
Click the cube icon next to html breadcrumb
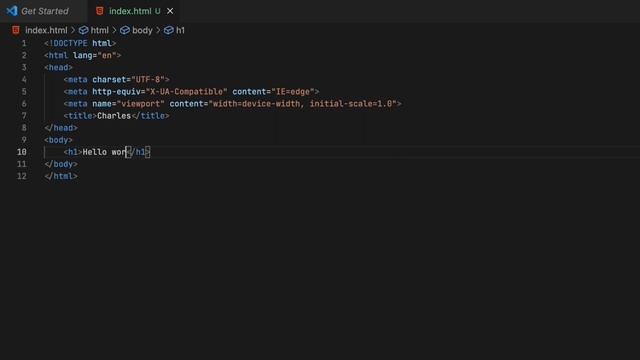pos(84,30)
